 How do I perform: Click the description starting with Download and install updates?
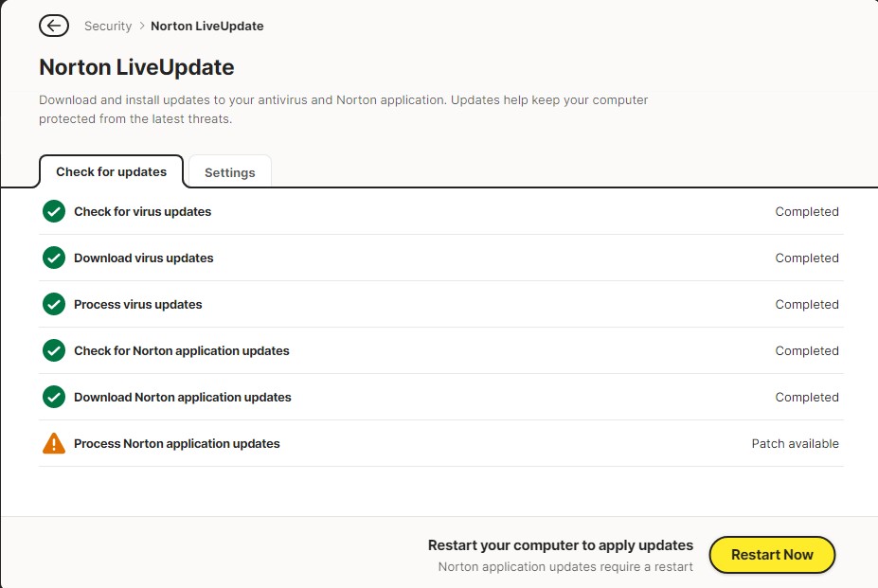coord(343,109)
